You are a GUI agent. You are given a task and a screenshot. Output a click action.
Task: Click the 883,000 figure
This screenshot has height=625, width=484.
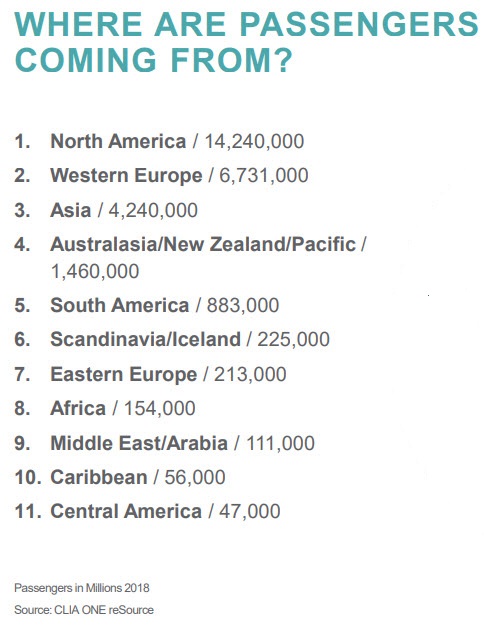click(x=243, y=306)
